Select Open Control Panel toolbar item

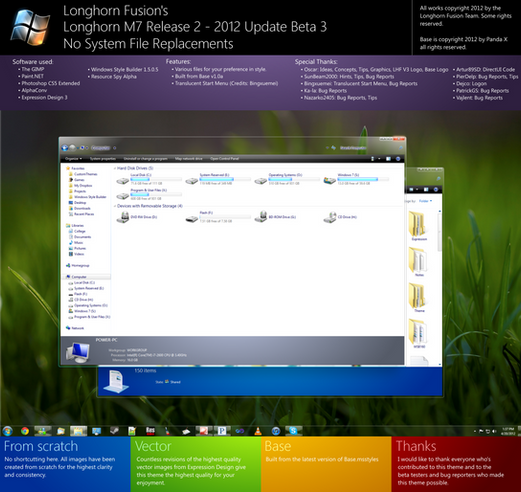224,159
